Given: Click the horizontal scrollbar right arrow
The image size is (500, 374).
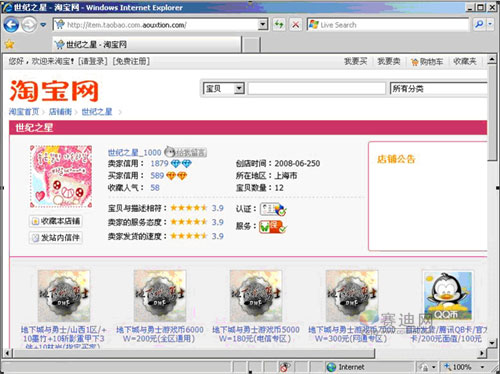Looking at the screenshot, I should (482, 353).
